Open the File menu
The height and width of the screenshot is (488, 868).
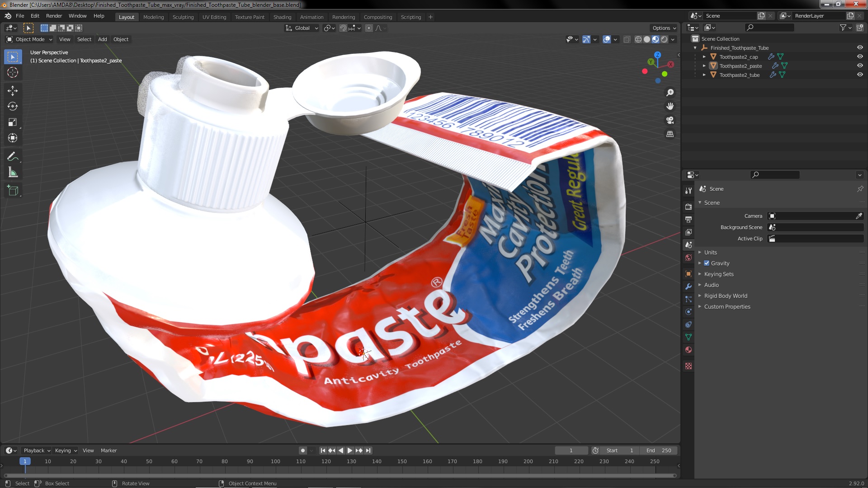pos(20,16)
